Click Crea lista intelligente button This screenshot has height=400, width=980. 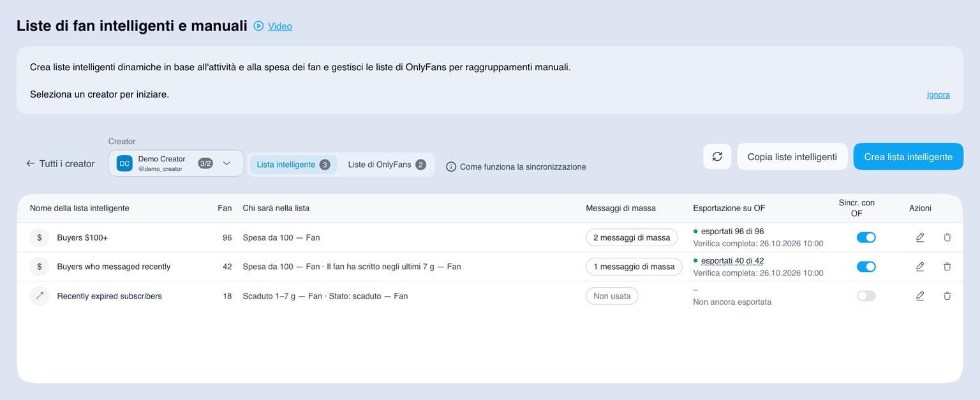pos(908,156)
